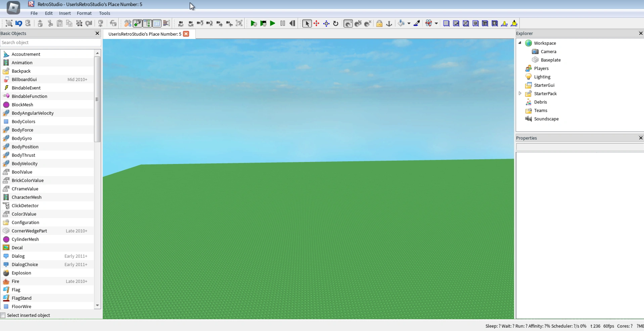Open the Edit menu
644x331 pixels.
(49, 13)
